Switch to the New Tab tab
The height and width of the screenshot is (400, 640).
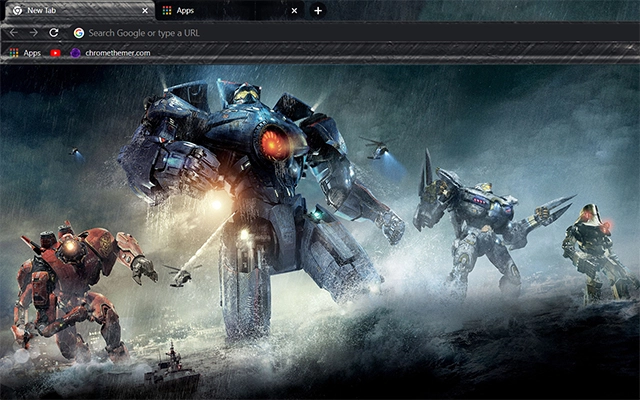coord(78,11)
